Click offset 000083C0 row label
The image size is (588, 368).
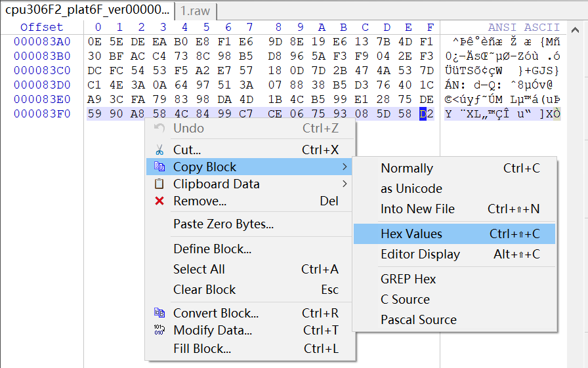click(42, 70)
